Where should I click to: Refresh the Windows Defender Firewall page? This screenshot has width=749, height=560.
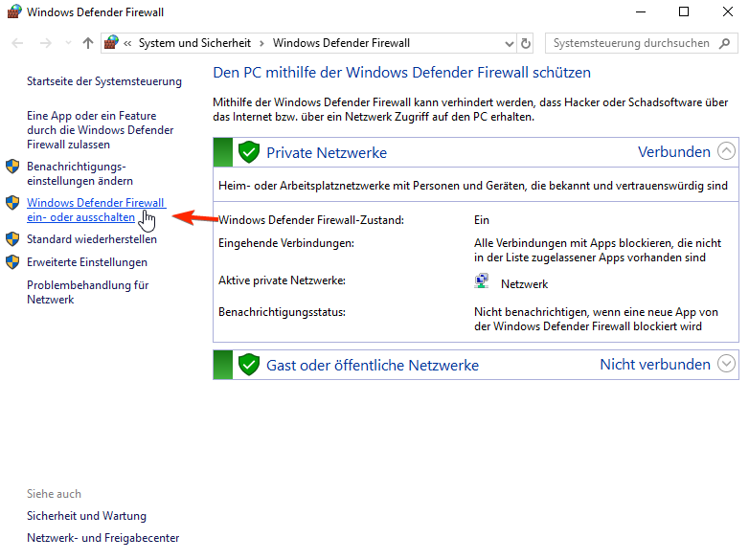coord(526,43)
